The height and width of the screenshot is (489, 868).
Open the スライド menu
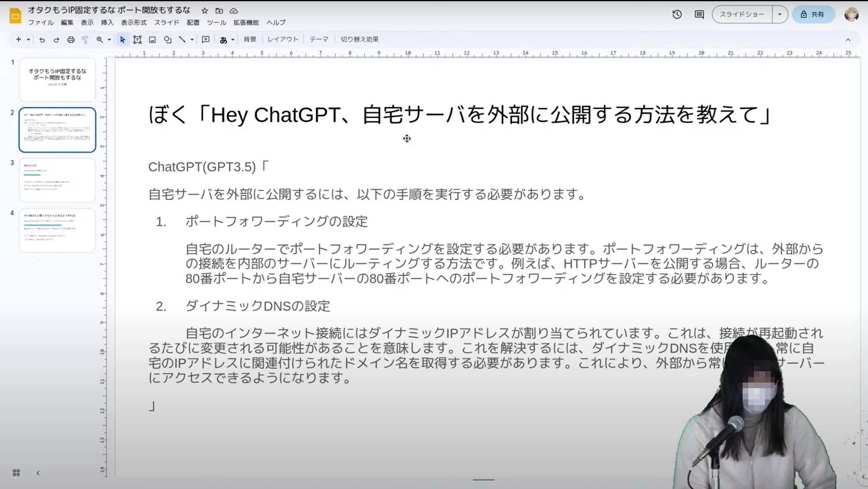coord(167,23)
